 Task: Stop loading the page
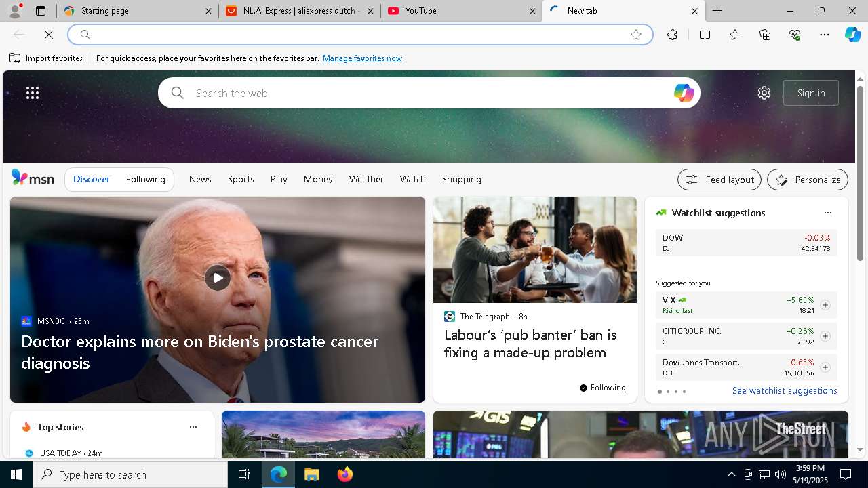49,35
